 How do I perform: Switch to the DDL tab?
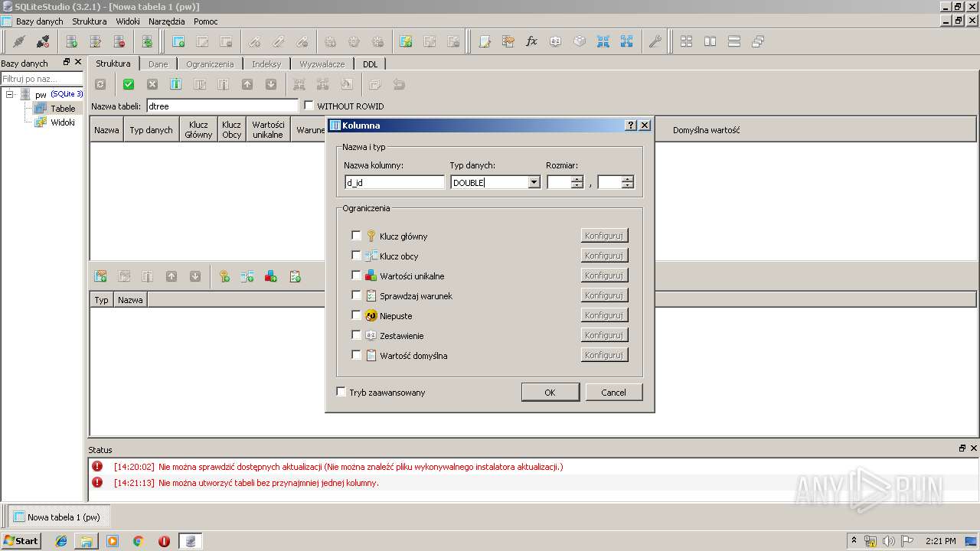coord(371,64)
